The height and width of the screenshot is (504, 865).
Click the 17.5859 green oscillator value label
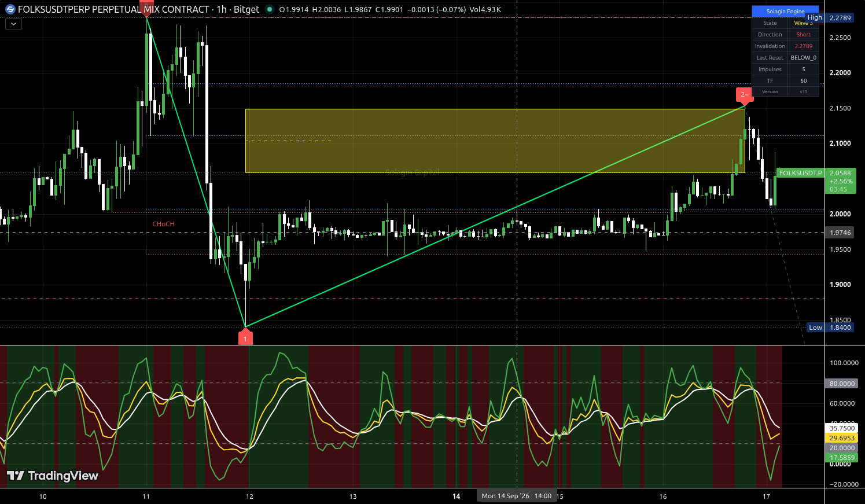(842, 458)
